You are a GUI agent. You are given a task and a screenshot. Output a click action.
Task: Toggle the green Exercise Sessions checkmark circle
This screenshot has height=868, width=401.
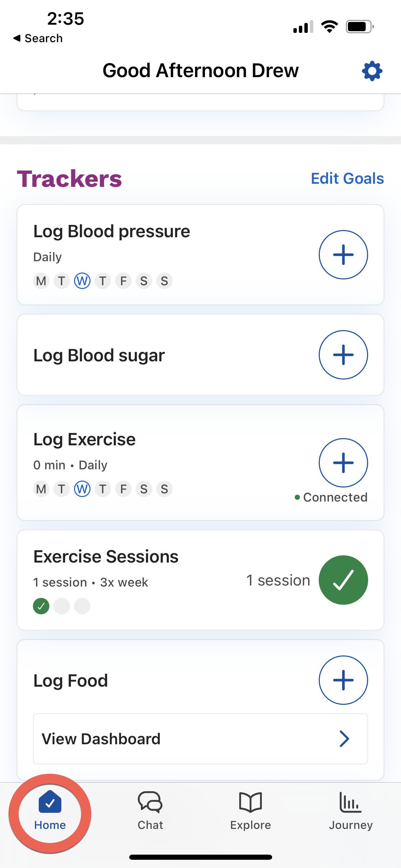pos(343,580)
